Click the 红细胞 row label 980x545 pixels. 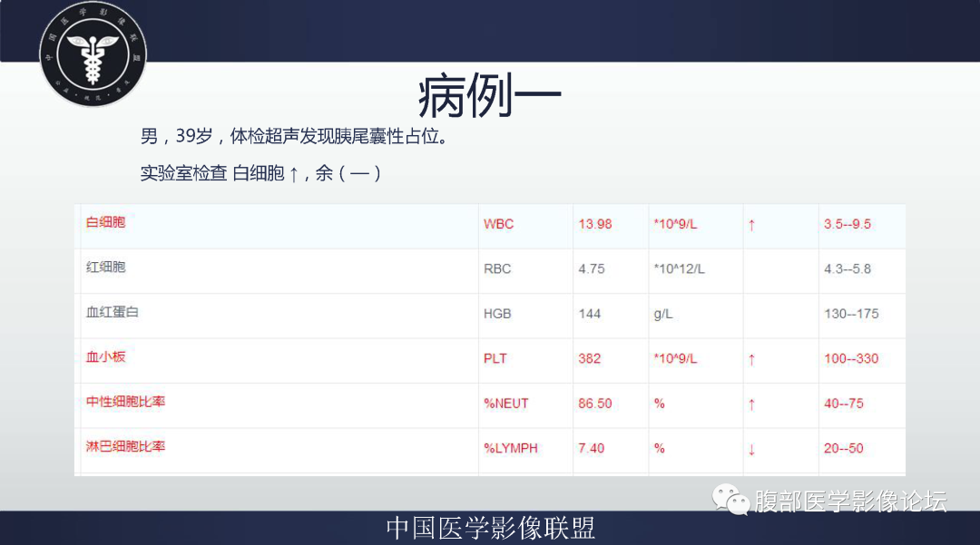105,268
